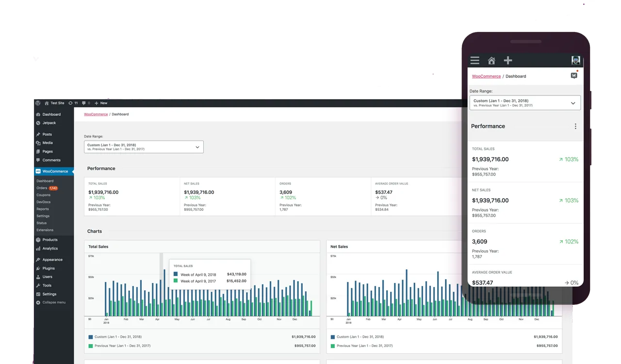Screen dimensions: 621x364
Task: Tap WooCommerce breadcrumb link on phone
Action: coord(487,76)
